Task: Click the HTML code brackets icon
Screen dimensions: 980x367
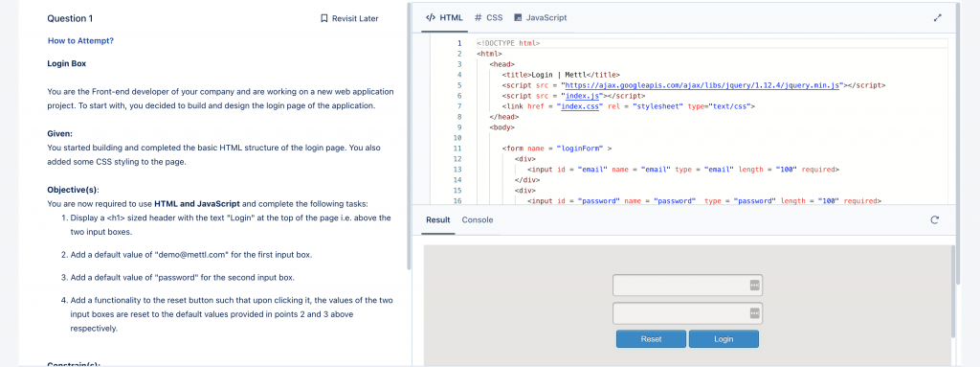Action: tap(430, 17)
